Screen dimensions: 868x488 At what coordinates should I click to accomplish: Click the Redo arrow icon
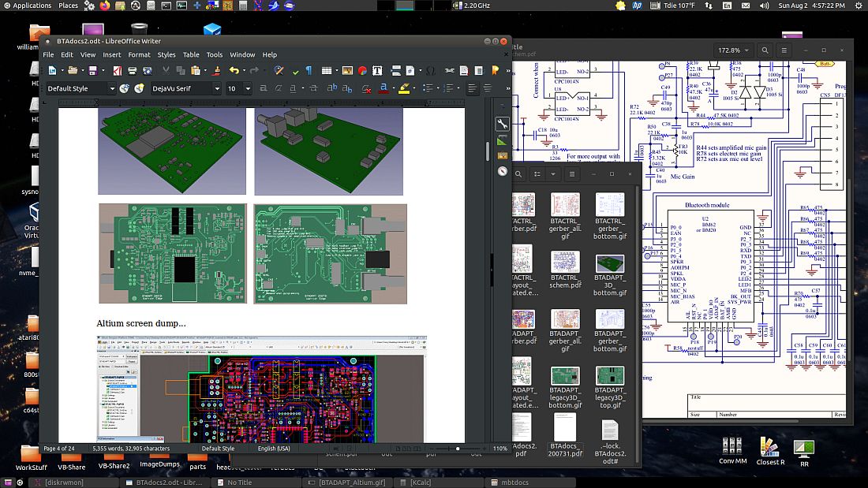click(254, 70)
